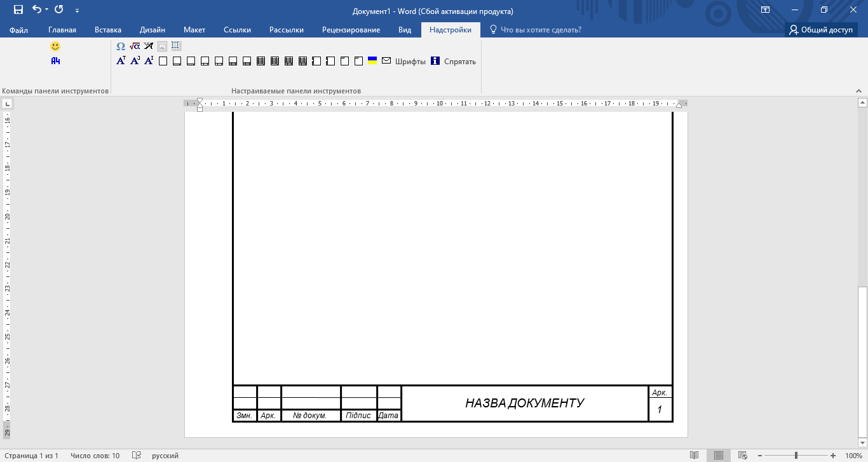
Task: Click the 'Дата' table cell
Action: (388, 416)
